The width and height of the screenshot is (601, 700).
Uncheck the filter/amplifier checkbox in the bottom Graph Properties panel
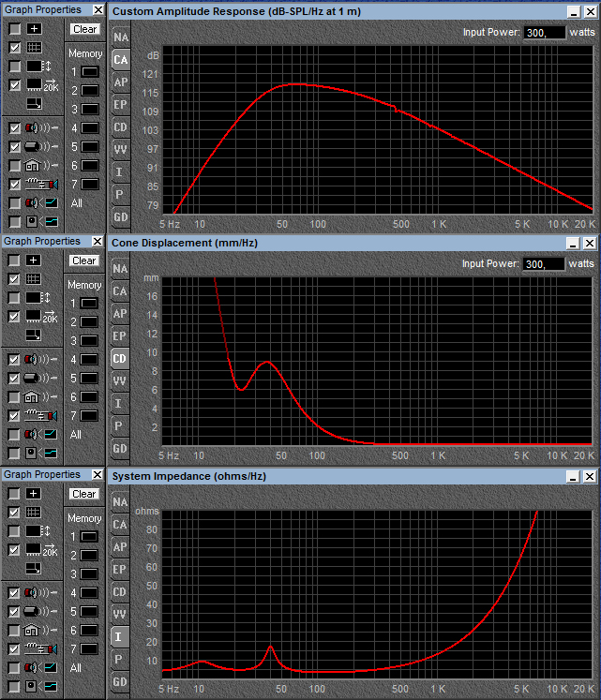14,649
